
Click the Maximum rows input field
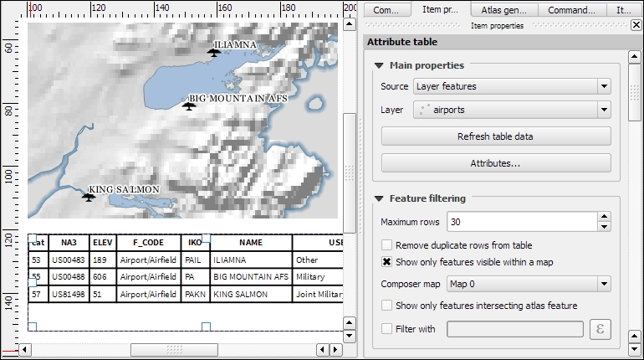pyautogui.click(x=522, y=222)
